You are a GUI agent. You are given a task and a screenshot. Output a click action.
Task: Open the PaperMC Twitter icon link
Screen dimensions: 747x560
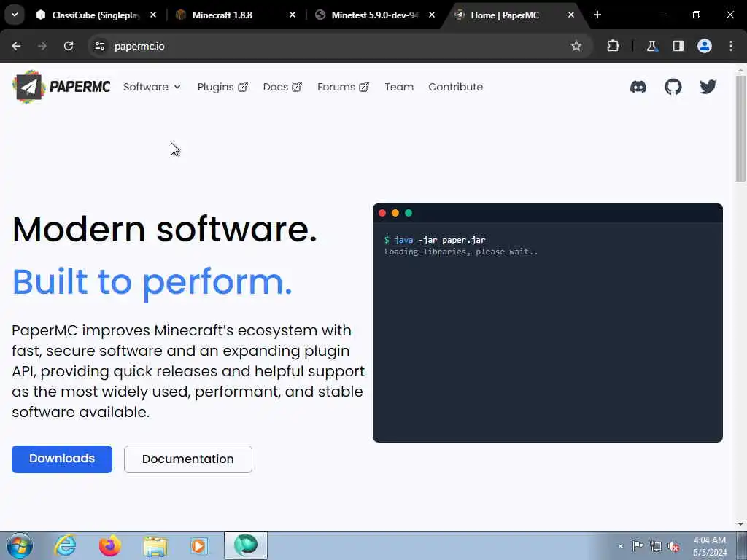pos(708,87)
